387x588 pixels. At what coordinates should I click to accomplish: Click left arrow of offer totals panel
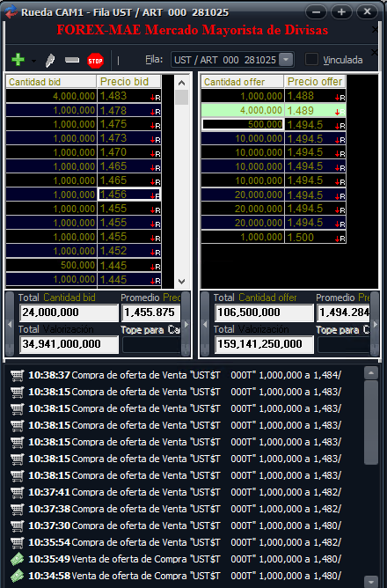pyautogui.click(x=205, y=324)
